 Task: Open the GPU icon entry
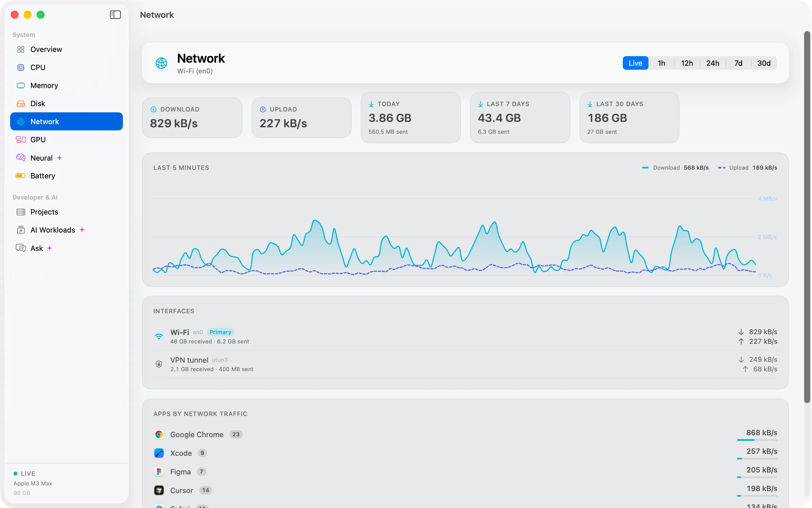[21, 140]
